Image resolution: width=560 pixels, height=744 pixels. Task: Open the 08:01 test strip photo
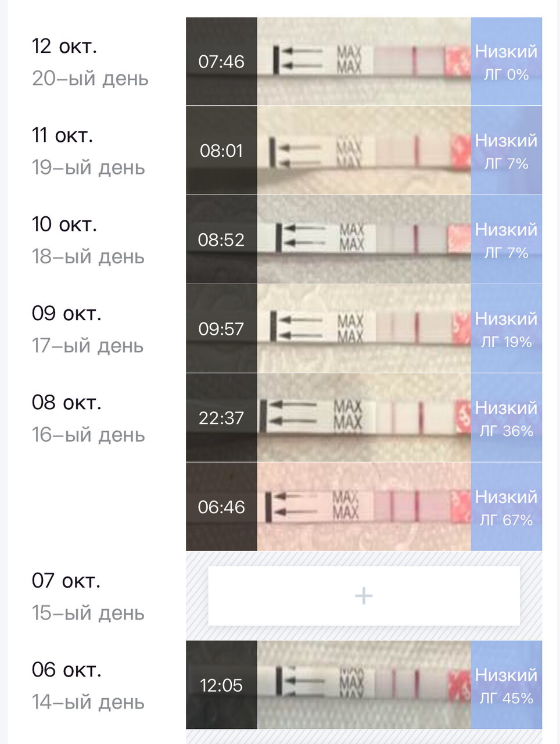tap(364, 150)
